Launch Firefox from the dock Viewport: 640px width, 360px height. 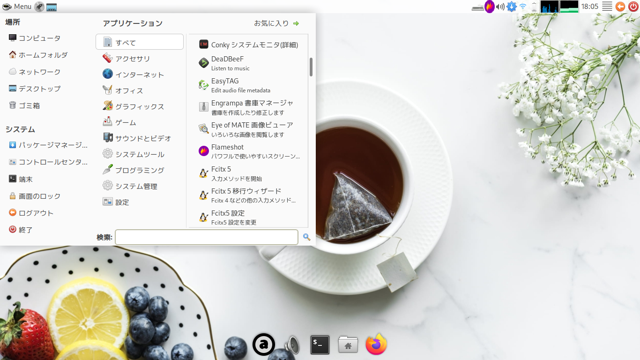[x=376, y=344]
